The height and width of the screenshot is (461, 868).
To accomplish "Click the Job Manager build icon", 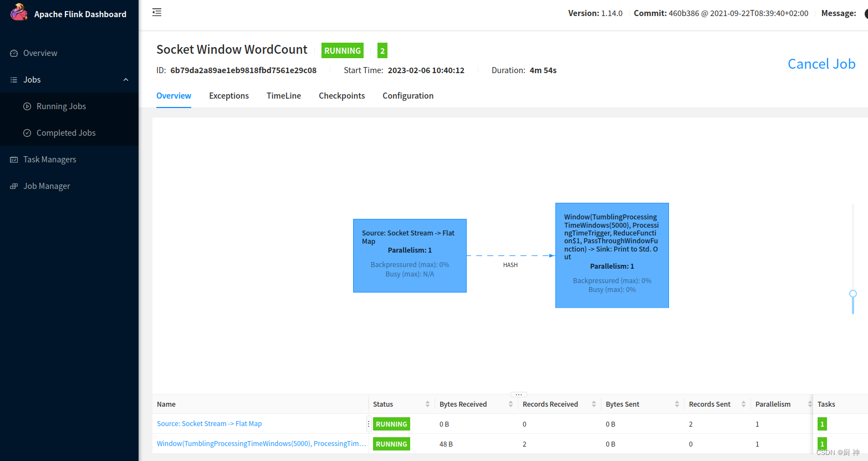I will [14, 186].
